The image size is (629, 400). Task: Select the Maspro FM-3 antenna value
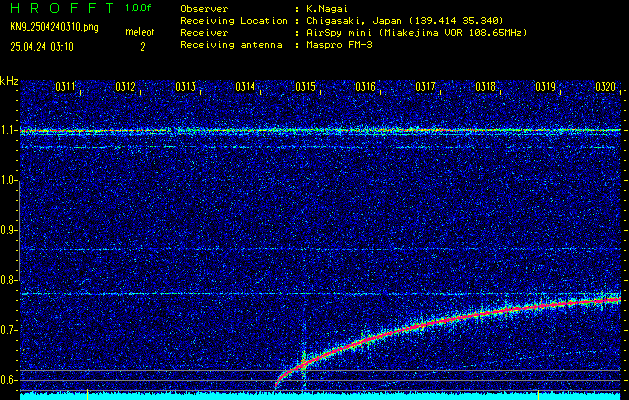click(339, 45)
